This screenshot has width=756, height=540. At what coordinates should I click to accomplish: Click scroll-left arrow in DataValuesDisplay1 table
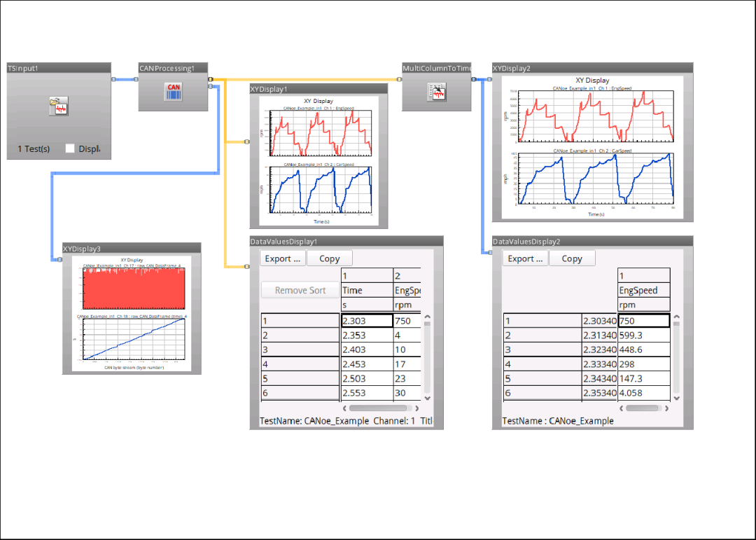coord(344,408)
